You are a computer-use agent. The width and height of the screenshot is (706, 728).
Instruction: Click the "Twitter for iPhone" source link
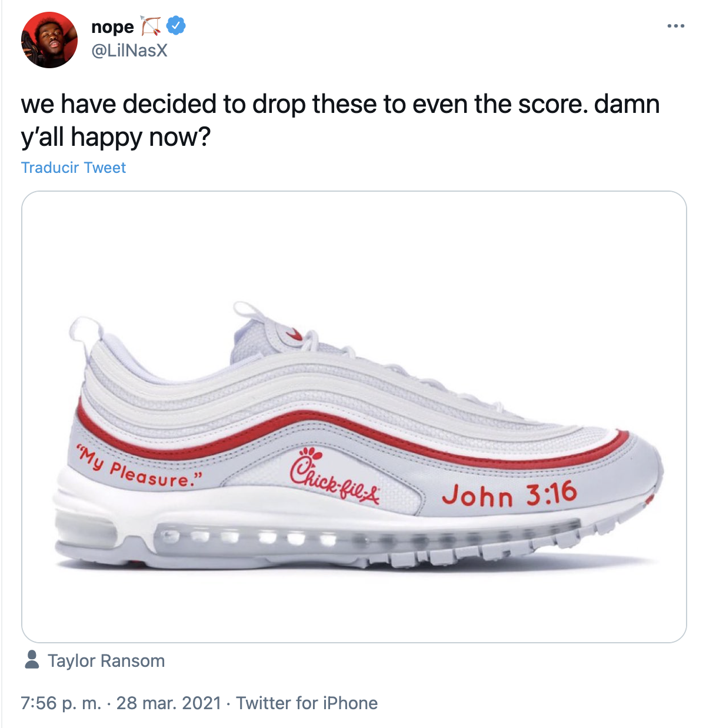click(307, 703)
